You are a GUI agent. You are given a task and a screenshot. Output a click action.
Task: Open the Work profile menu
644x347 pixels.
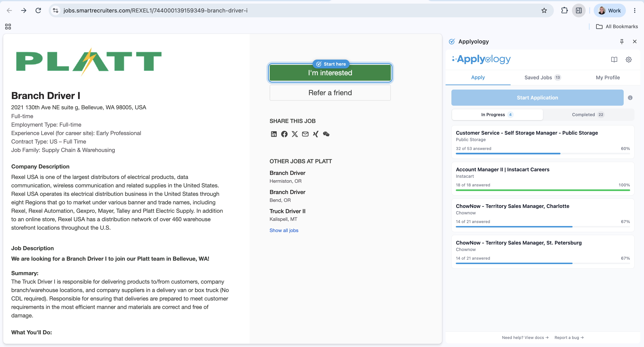(x=610, y=10)
